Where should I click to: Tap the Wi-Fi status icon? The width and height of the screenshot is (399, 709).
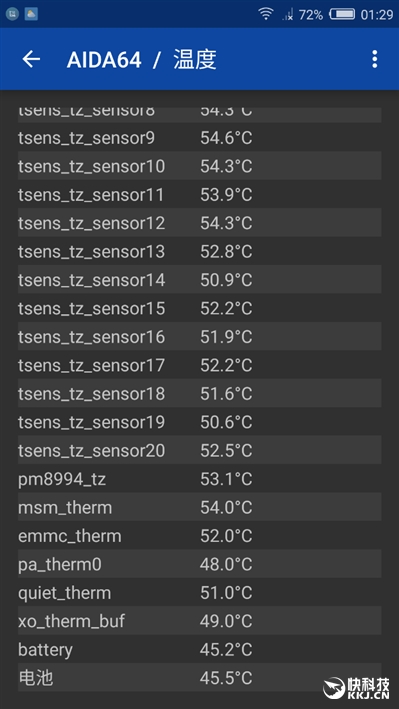coord(266,14)
